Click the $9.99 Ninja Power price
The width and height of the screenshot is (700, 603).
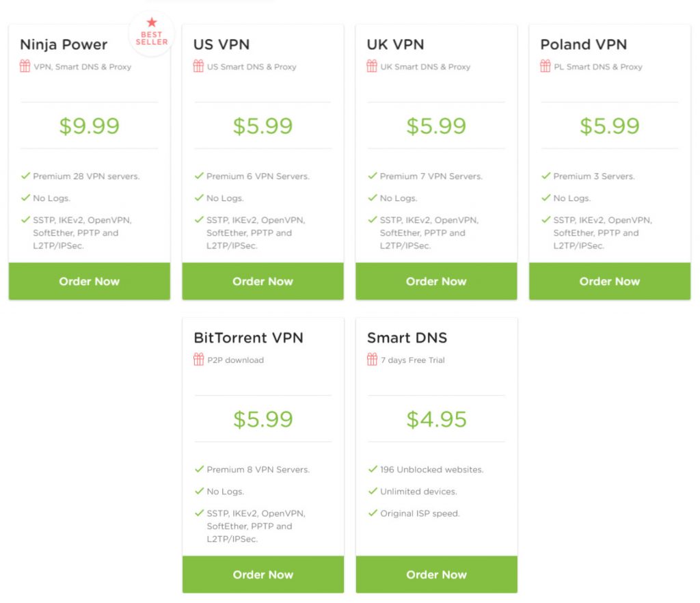pyautogui.click(x=90, y=126)
